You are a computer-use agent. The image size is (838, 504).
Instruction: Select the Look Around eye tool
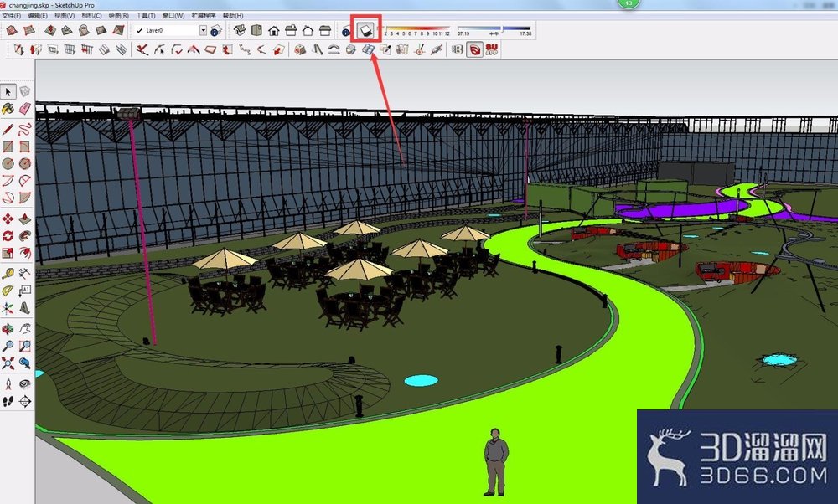tap(25, 384)
